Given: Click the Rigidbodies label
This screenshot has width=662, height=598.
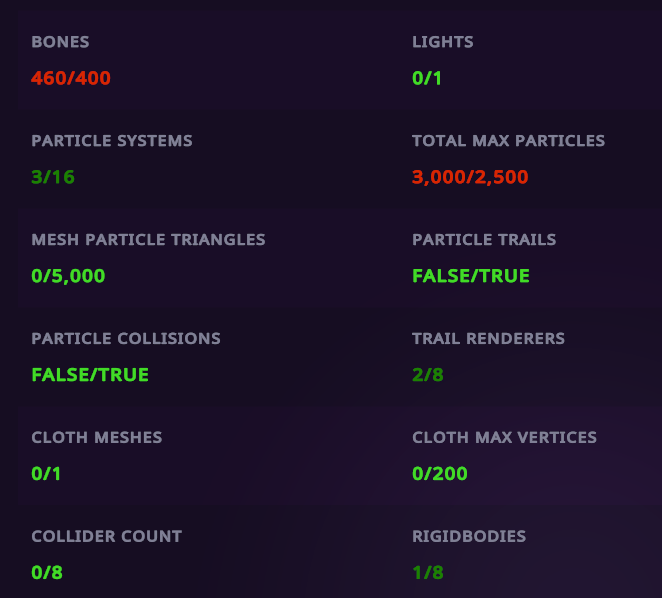Looking at the screenshot, I should [469, 537].
